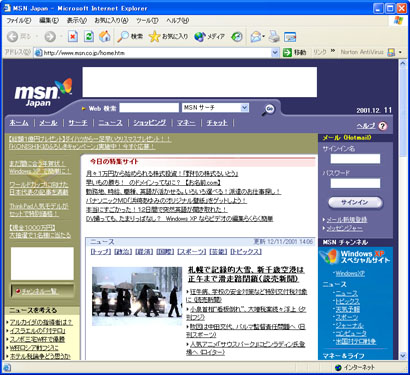Click the Hotmail password field
The image size is (410, 375).
(x=355, y=183)
